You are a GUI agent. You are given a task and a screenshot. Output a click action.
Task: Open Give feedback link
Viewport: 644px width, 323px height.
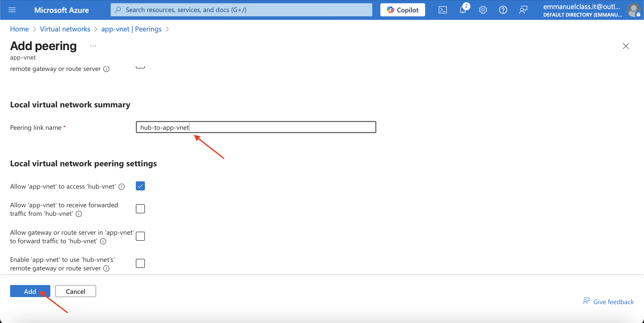[x=608, y=302]
